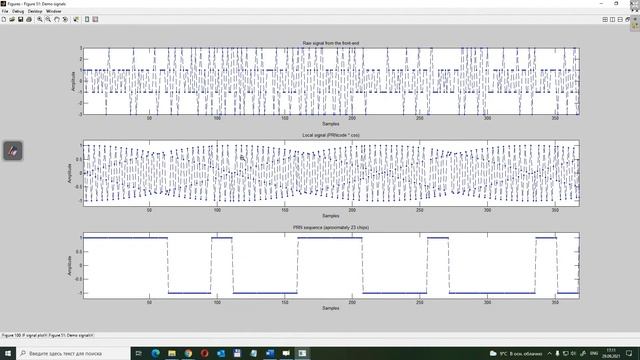Click the Save Figure toolbar icon
Viewport: 640px width, 360px height.
[x=20, y=20]
